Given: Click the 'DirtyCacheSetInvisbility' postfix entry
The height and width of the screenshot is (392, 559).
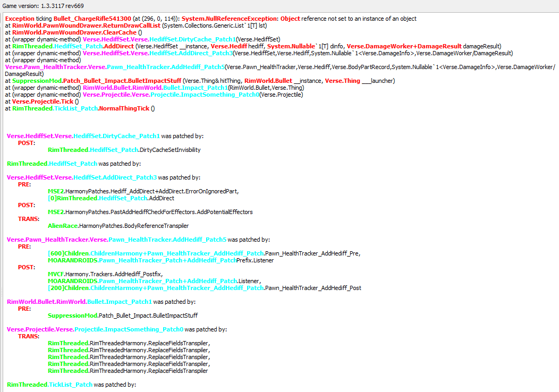Looking at the screenshot, I should click(x=124, y=150).
